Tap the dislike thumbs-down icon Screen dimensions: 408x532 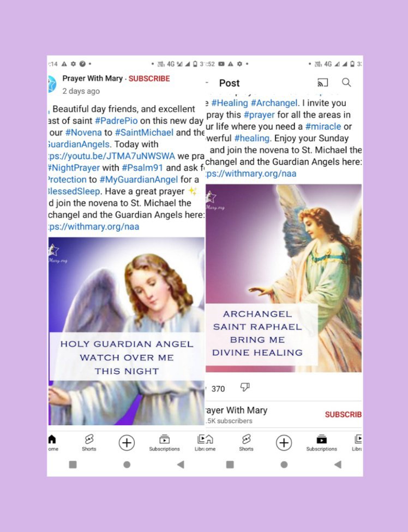(x=245, y=387)
